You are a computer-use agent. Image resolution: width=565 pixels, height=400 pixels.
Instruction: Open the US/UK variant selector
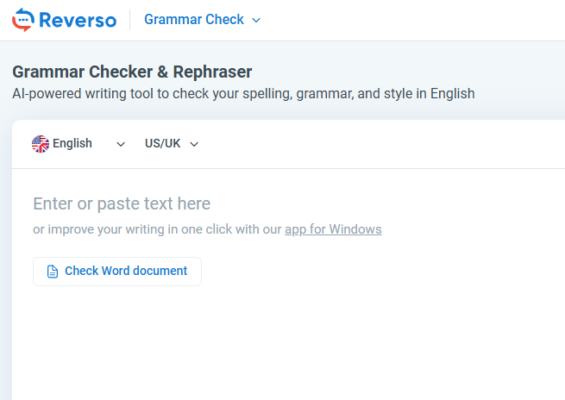(172, 144)
